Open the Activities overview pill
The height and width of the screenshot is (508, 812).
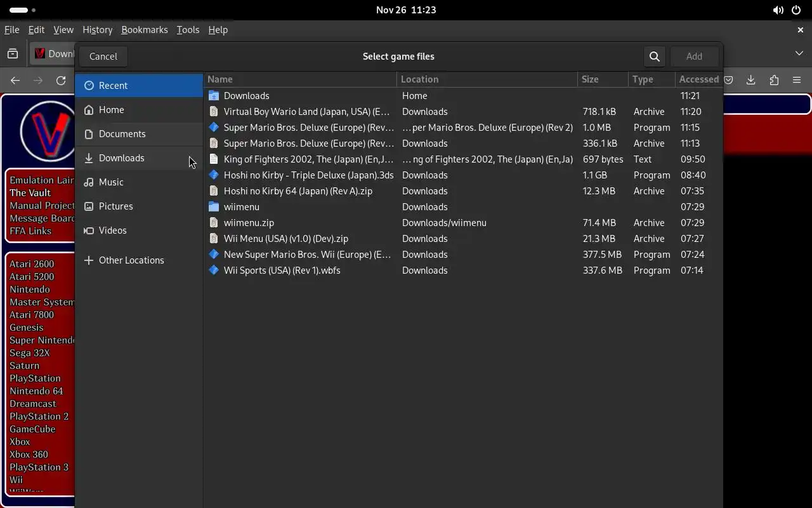[x=22, y=10]
